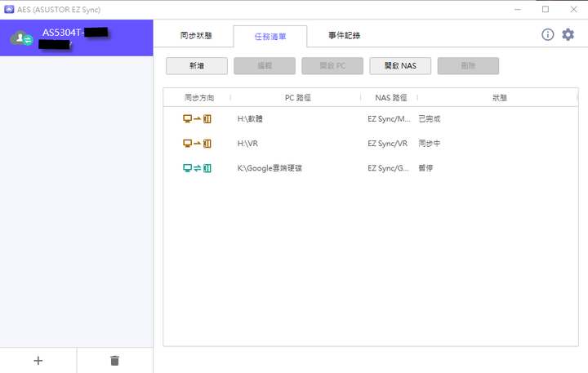Click the 刪除 button
Image resolution: width=588 pixels, height=373 pixels.
(x=468, y=66)
